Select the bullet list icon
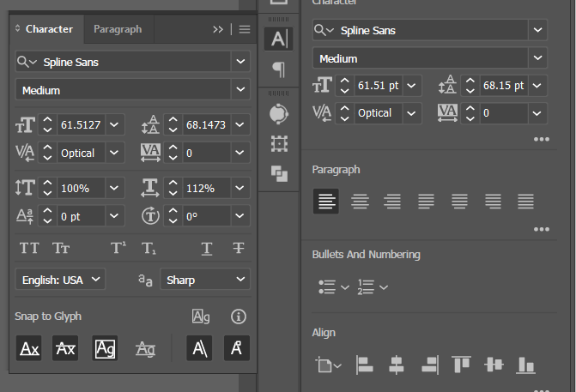The width and height of the screenshot is (576, 392). pos(326,286)
